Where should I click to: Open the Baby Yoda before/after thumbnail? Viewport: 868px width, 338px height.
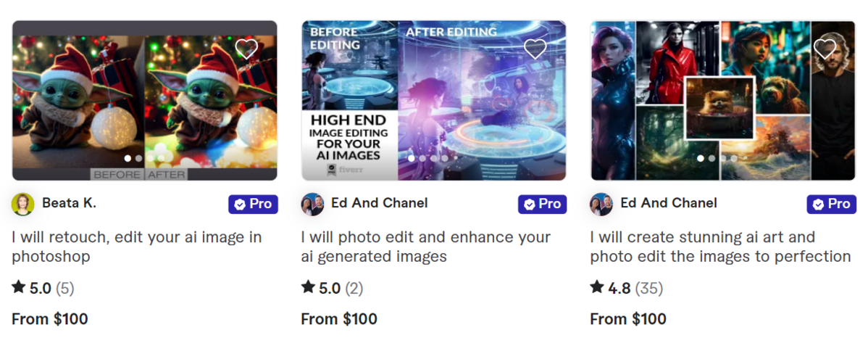tap(144, 100)
